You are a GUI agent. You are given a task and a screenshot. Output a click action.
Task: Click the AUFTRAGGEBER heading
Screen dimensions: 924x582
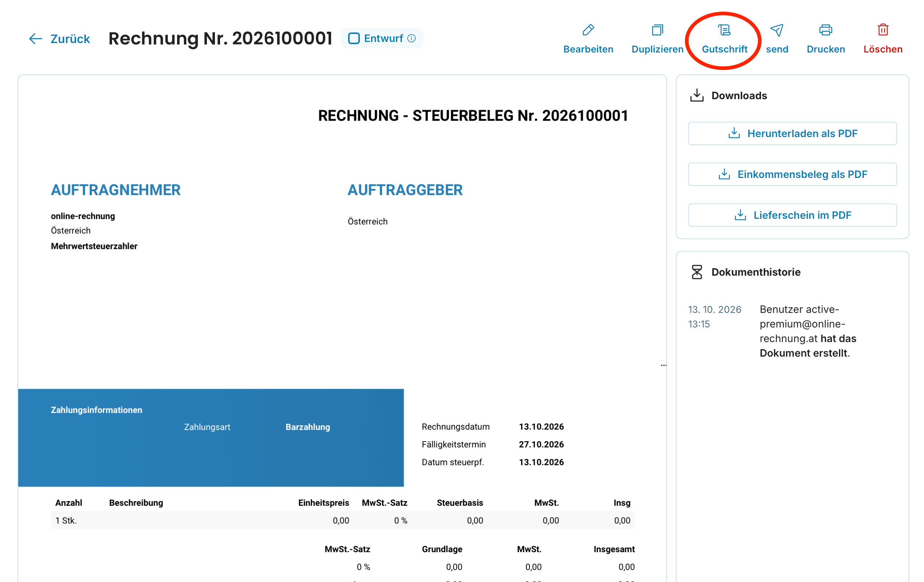point(405,190)
